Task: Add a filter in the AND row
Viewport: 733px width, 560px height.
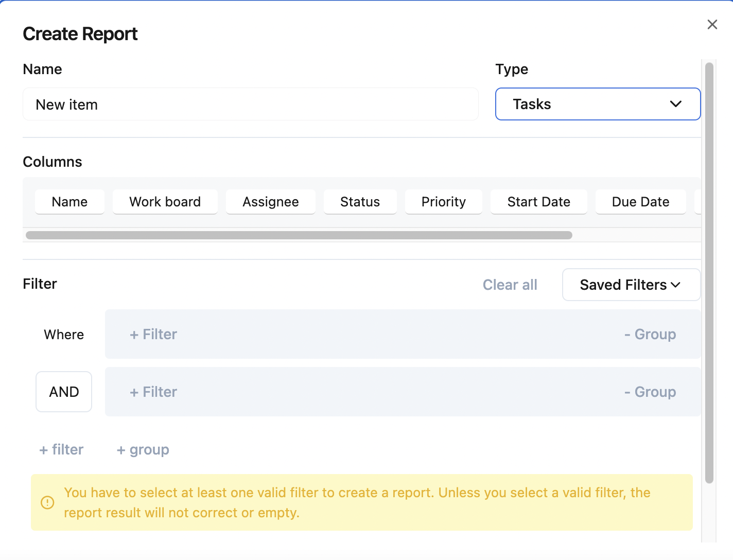Action: click(153, 392)
